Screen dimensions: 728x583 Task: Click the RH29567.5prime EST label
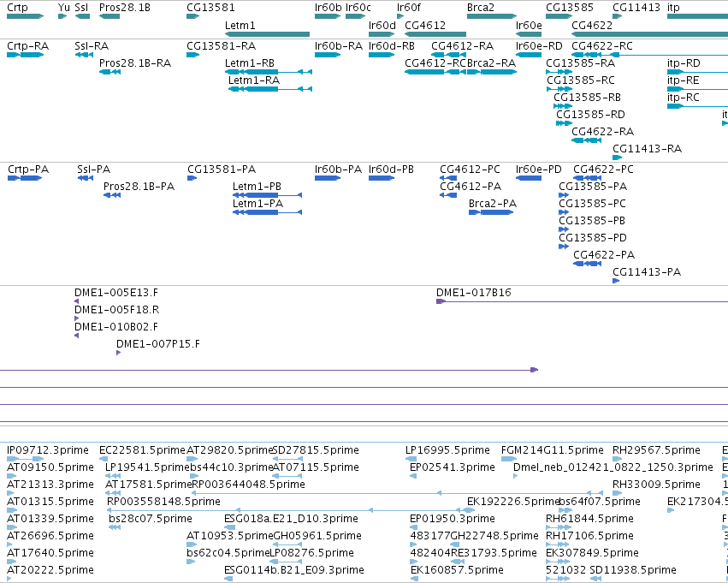tap(656, 449)
